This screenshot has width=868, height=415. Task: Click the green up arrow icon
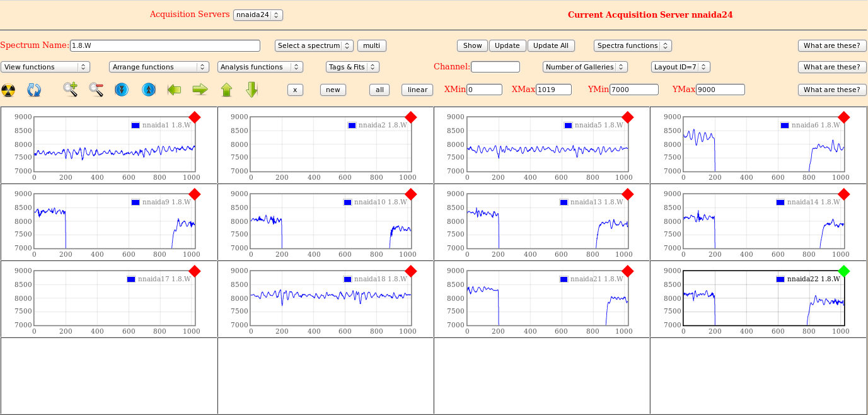coord(227,90)
